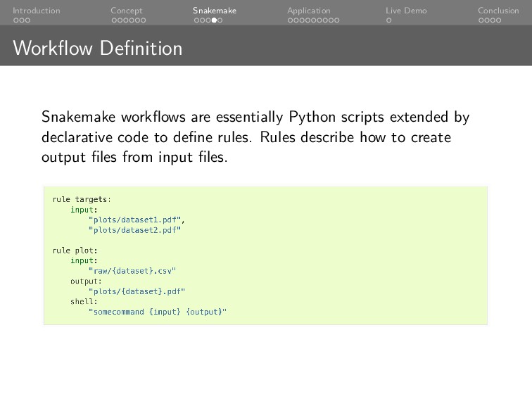Open the Live Demo section
This screenshot has width=532, height=399.
click(405, 11)
